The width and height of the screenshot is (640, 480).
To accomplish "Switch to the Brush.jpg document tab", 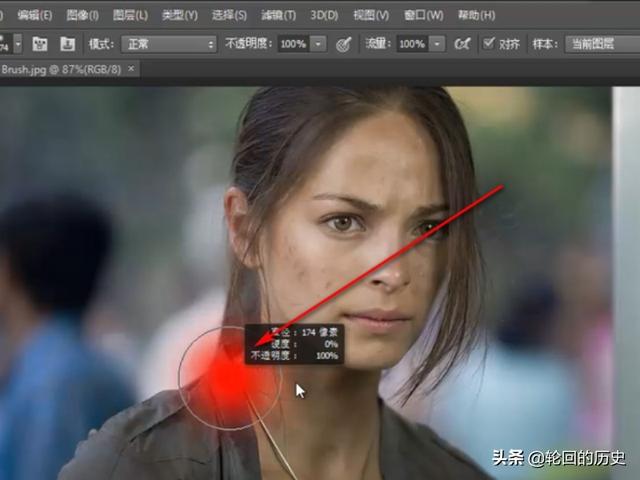I will point(61,69).
